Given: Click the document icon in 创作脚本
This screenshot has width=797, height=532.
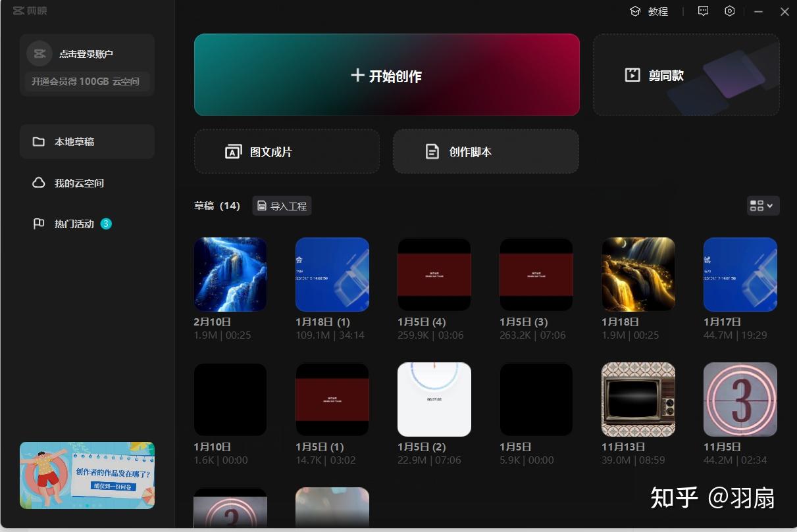Looking at the screenshot, I should point(432,152).
